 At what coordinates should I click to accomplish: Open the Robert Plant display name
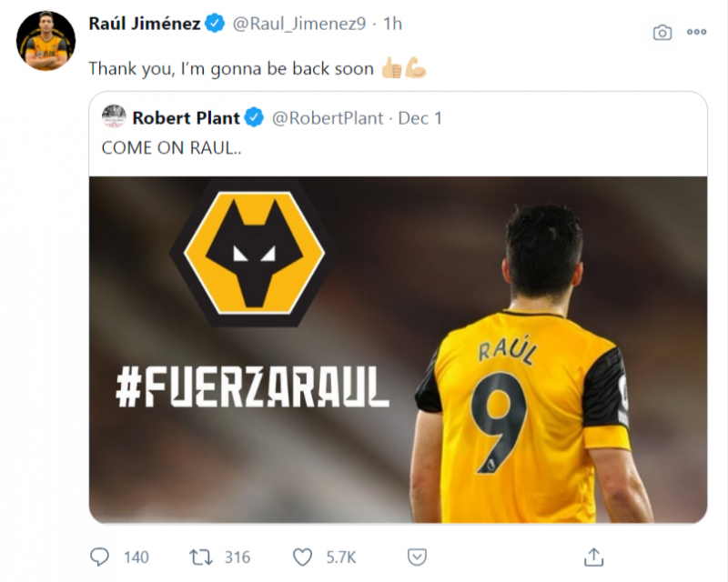pyautogui.click(x=186, y=117)
